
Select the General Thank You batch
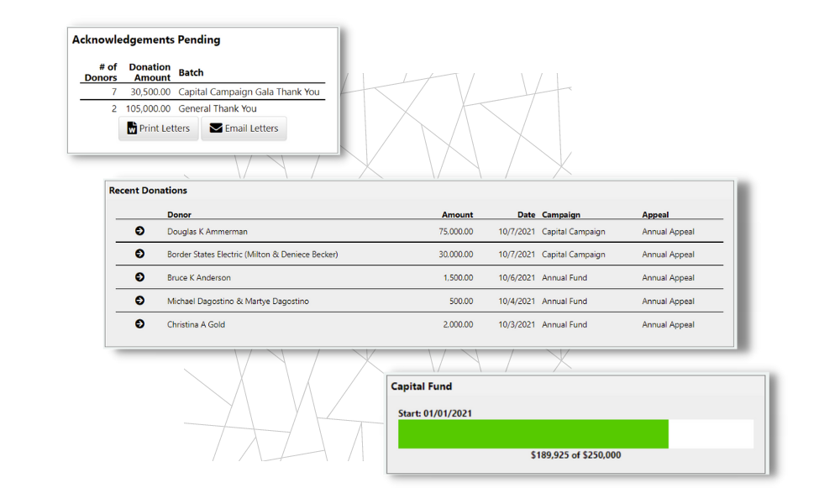click(217, 108)
